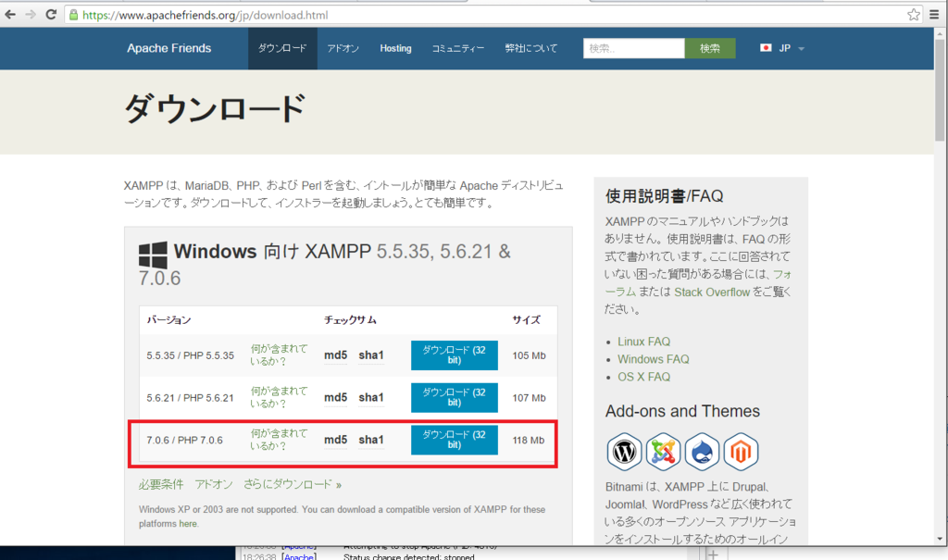Reload the page with the refresh icon
Image resolution: width=948 pixels, height=560 pixels.
coord(52,15)
